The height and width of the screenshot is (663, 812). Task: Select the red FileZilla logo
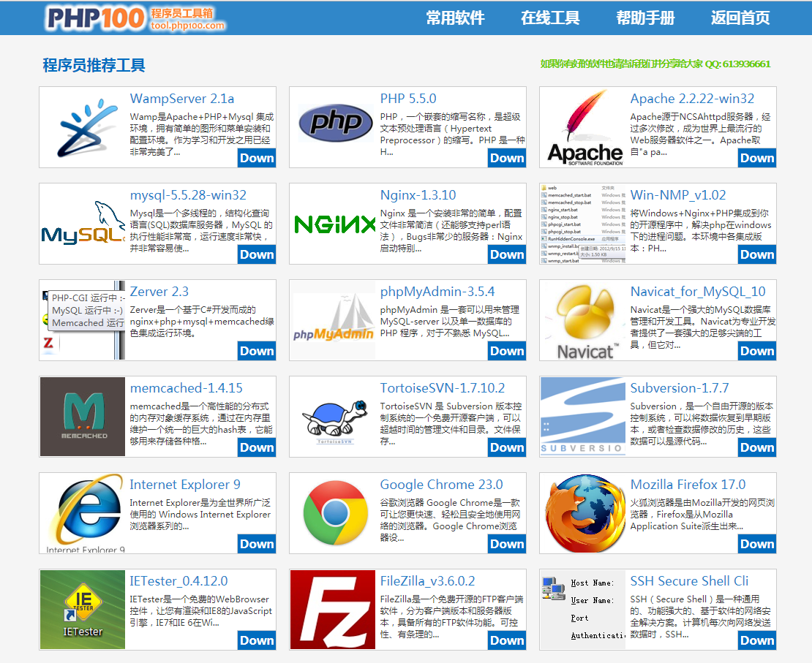coord(333,610)
